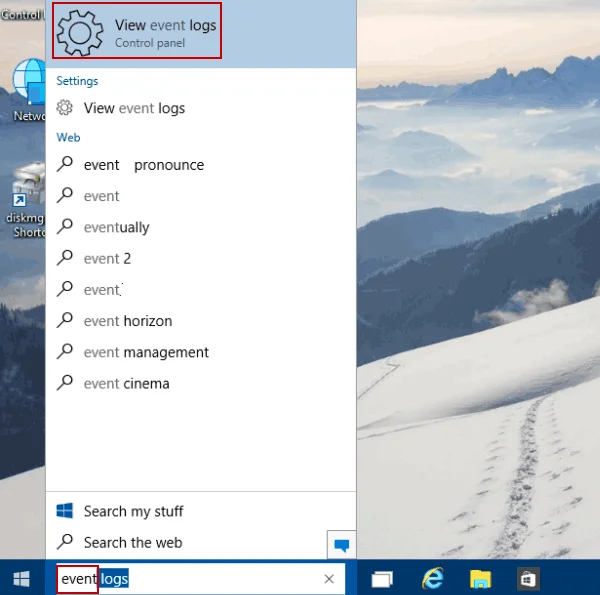Open Task View on the taskbar

[x=382, y=579]
